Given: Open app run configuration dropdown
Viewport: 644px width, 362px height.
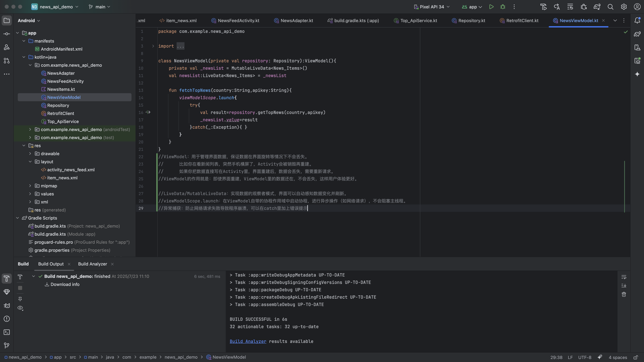Looking at the screenshot, I should pyautogui.click(x=472, y=7).
